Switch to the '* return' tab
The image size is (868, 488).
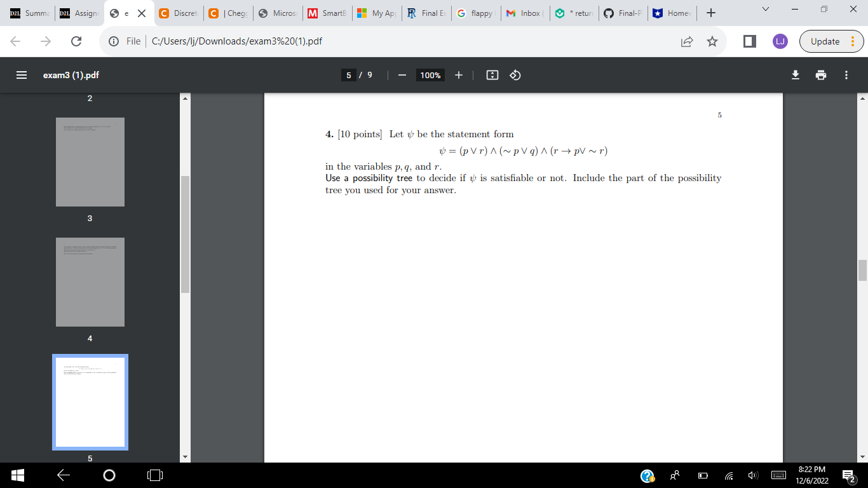pos(574,13)
